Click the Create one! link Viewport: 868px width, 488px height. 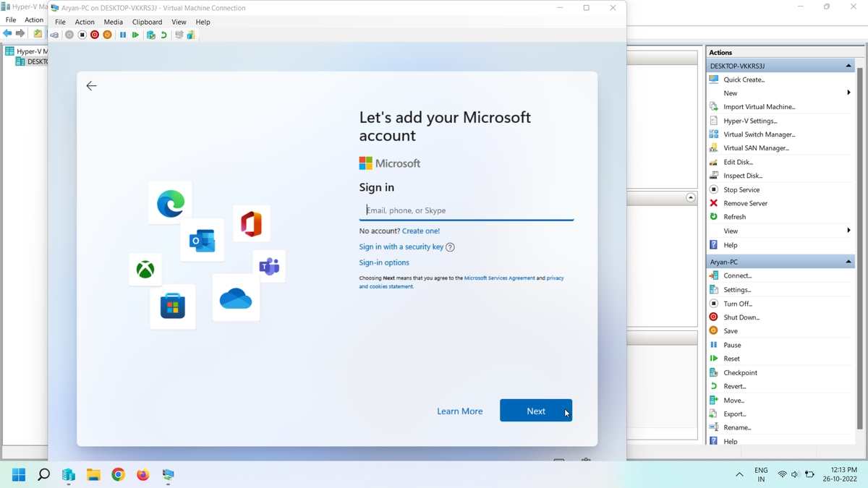421,231
